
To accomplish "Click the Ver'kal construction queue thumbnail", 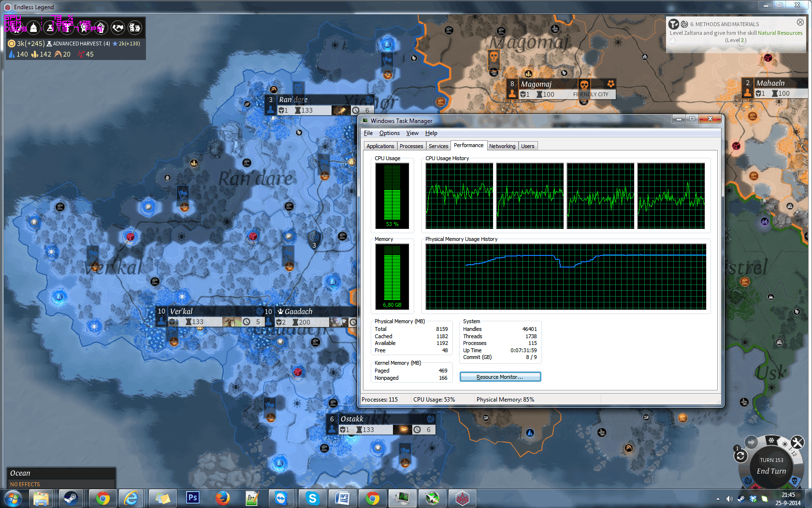I will [232, 322].
